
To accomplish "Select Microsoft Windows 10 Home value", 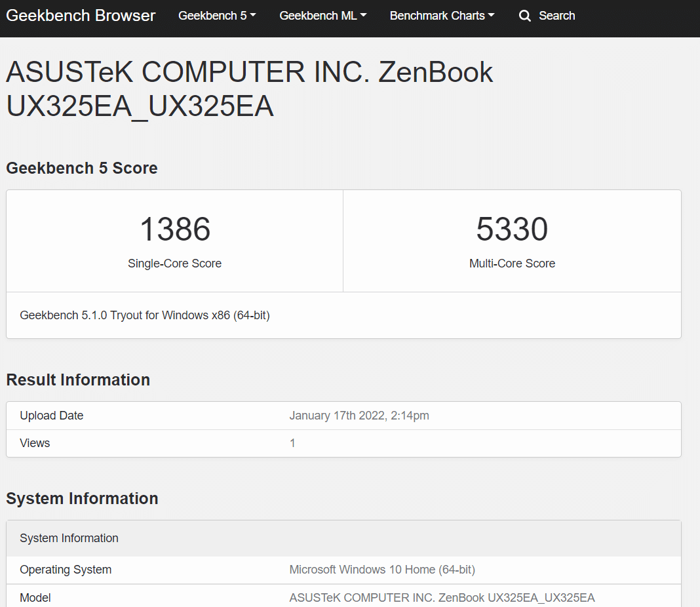I will [382, 570].
